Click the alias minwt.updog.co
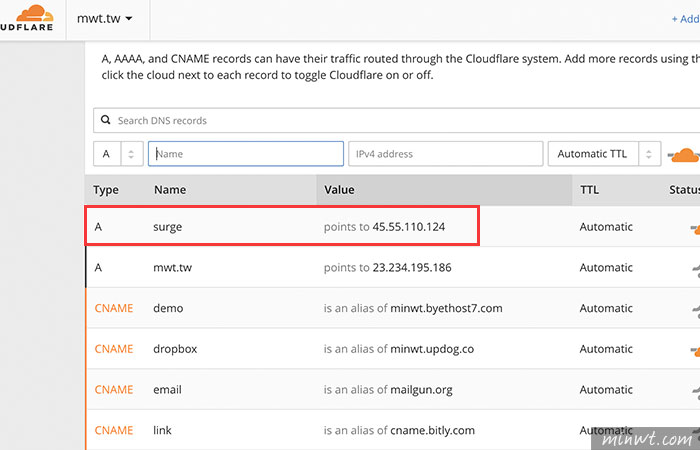The image size is (700, 450). coord(432,349)
